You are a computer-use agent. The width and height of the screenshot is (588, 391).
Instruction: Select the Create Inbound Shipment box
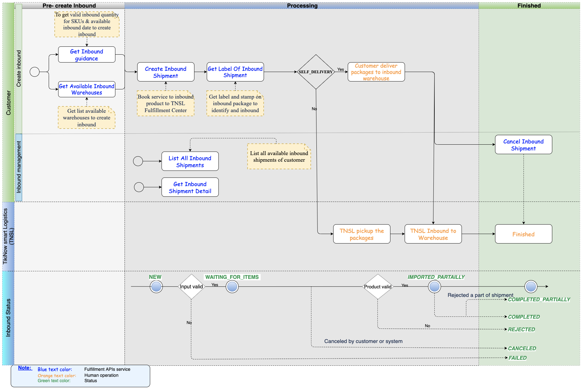click(x=166, y=72)
